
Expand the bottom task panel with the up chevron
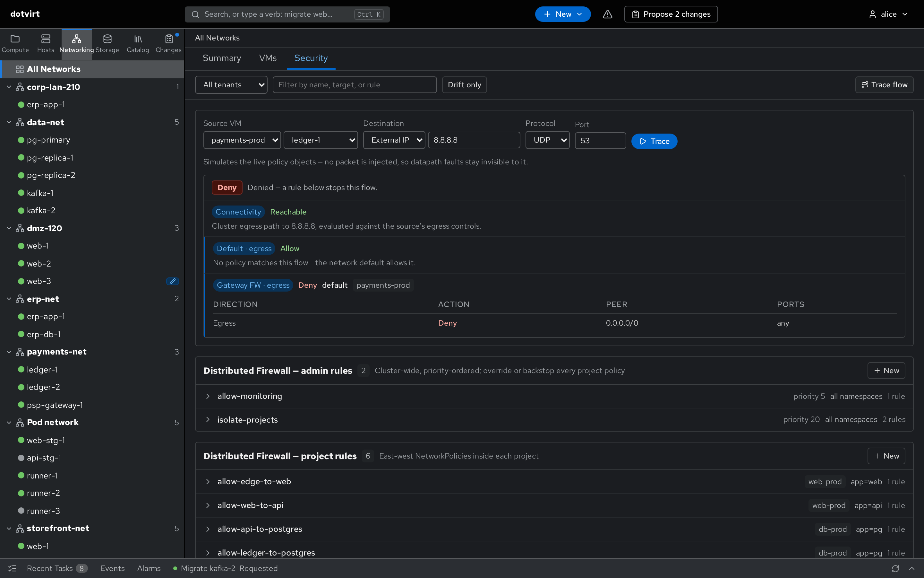pos(912,568)
